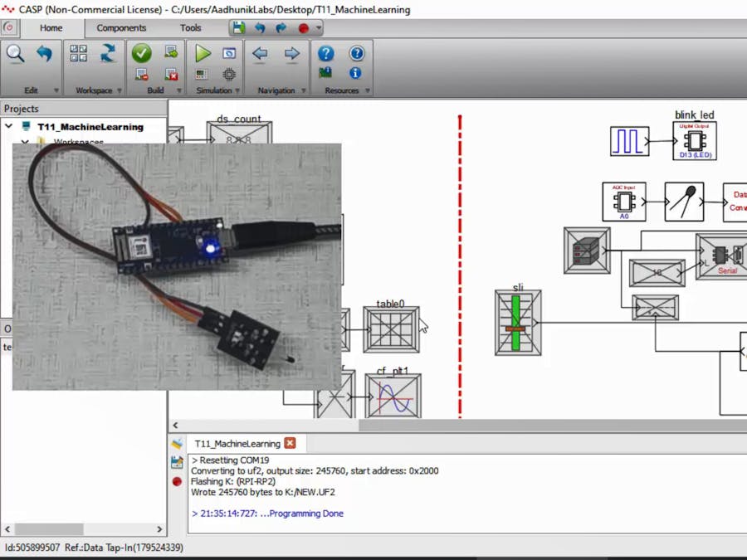This screenshot has width=747, height=560.
Task: Expand the Build group options arrow
Action: pyautogui.click(x=180, y=90)
